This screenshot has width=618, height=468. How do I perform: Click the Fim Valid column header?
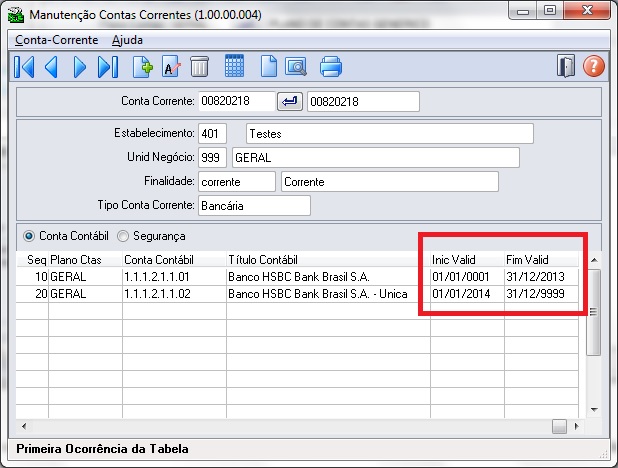tap(542, 260)
